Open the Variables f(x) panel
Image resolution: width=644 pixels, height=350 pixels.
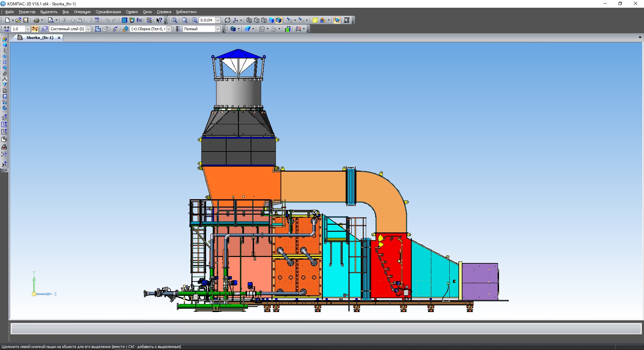tap(139, 20)
